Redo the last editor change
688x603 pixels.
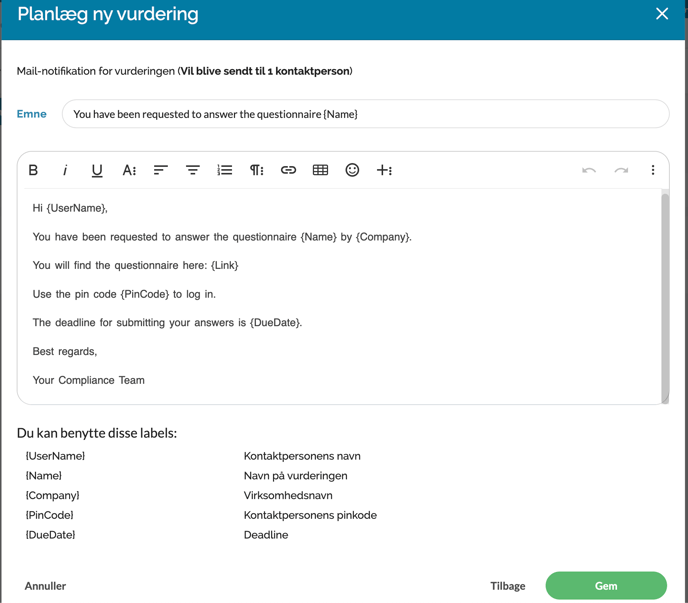pos(621,170)
